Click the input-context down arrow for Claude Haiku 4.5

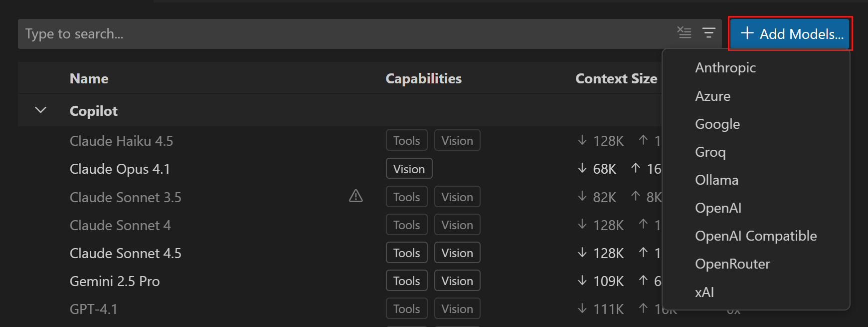tap(582, 140)
